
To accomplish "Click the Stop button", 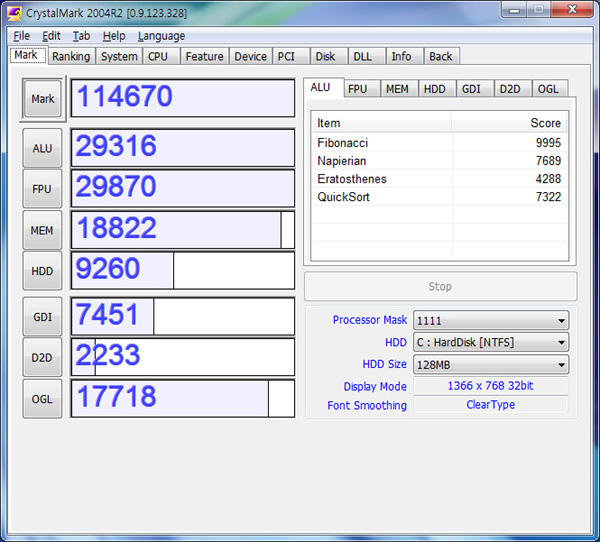I will (x=440, y=286).
